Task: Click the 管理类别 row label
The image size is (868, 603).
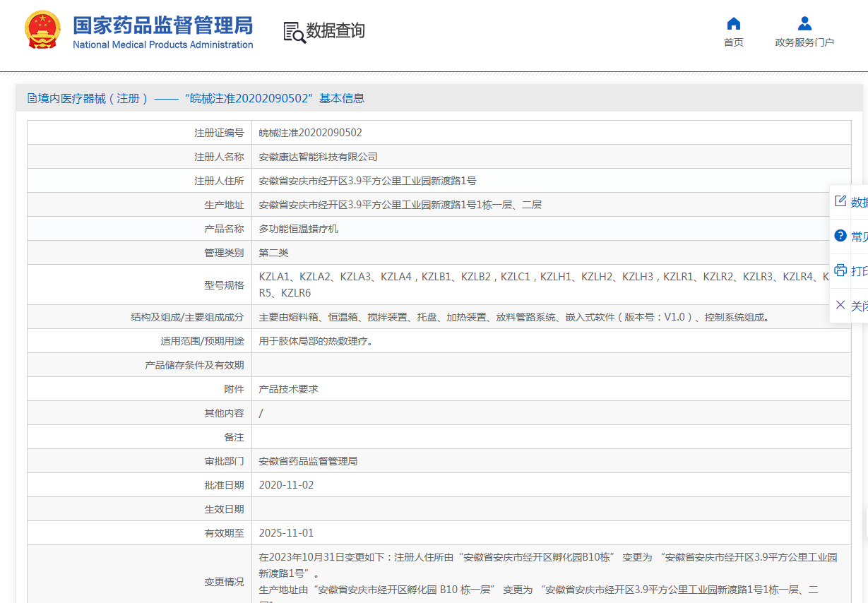Action: click(x=224, y=253)
